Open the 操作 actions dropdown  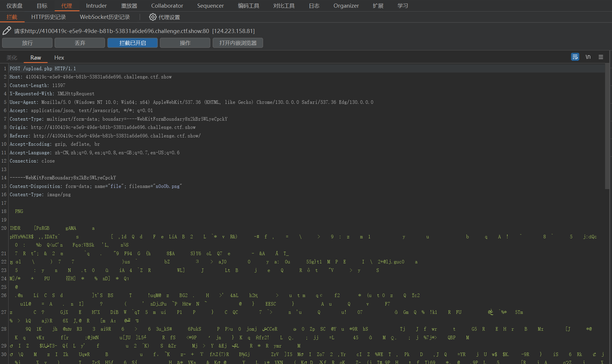pyautogui.click(x=185, y=43)
